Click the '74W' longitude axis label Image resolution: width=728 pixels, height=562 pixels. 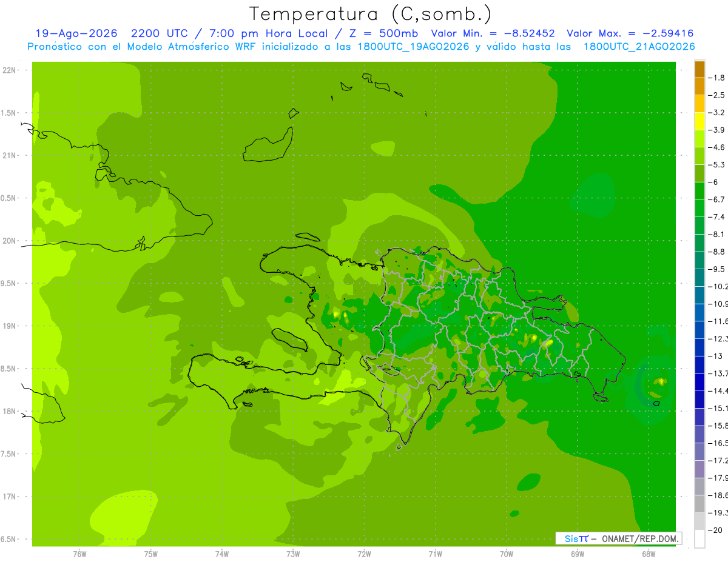[222, 554]
